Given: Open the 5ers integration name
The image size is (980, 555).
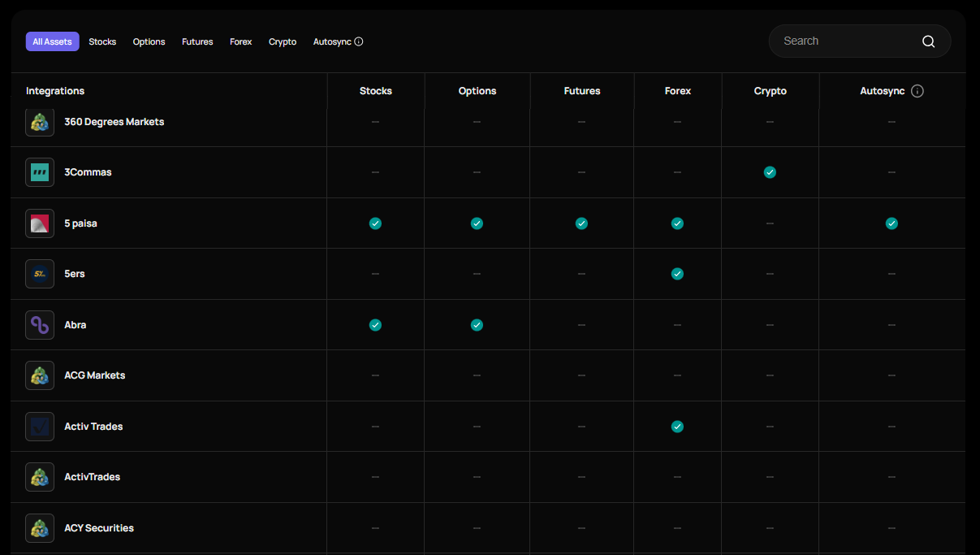Looking at the screenshot, I should pyautogui.click(x=75, y=274).
